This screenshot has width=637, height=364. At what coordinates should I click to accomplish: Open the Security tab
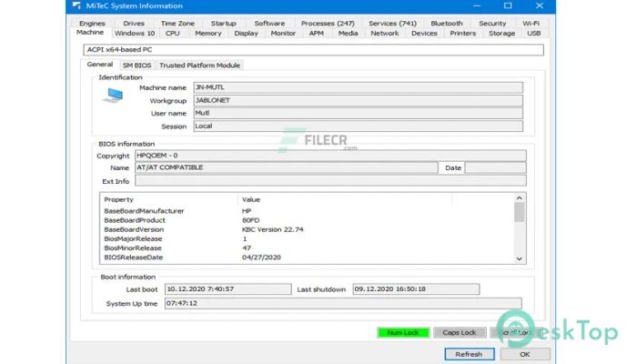tap(492, 23)
